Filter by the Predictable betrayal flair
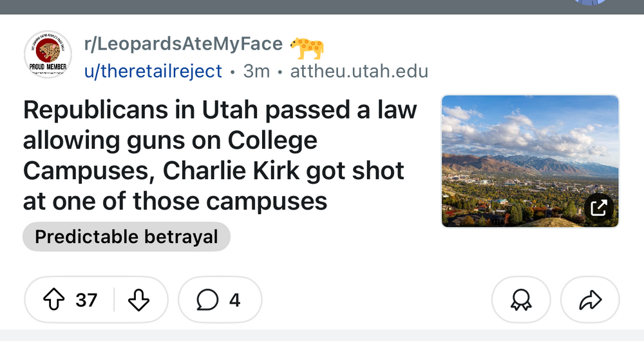This screenshot has height=341, width=644. coord(126,237)
